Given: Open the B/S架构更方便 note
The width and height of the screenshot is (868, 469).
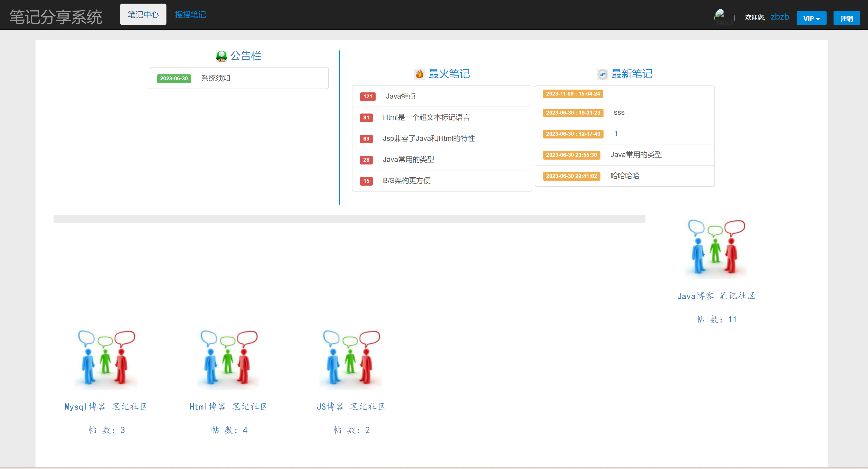Looking at the screenshot, I should 406,181.
